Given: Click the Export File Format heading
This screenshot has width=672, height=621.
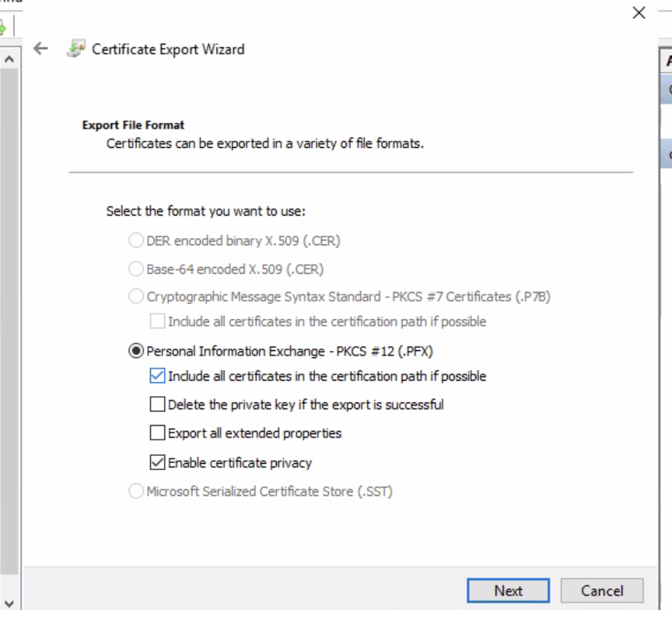Looking at the screenshot, I should tap(133, 125).
